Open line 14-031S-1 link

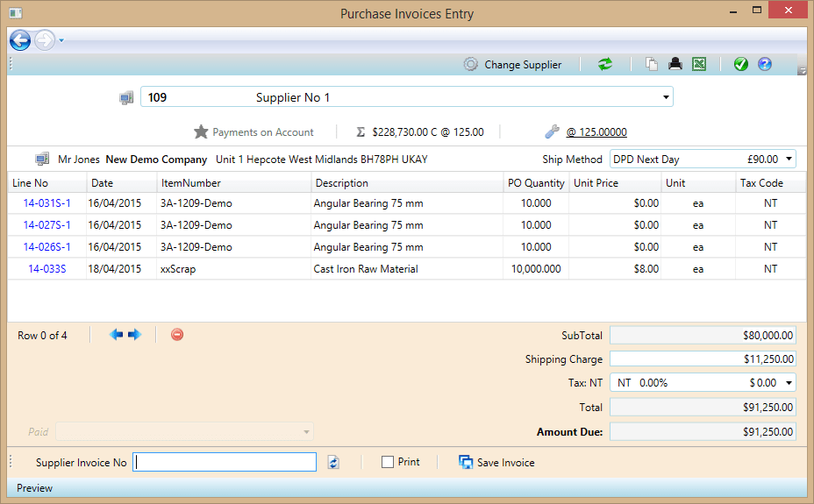pyautogui.click(x=47, y=203)
